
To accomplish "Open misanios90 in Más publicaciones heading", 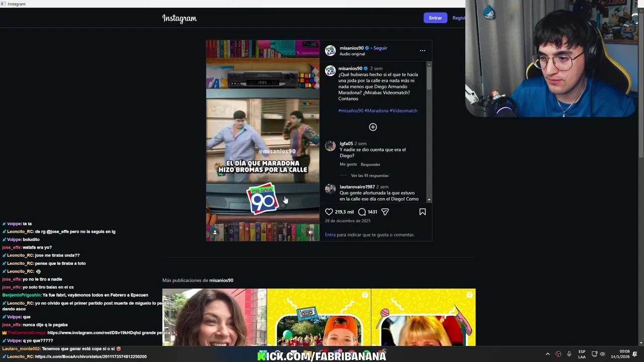I will [221, 280].
